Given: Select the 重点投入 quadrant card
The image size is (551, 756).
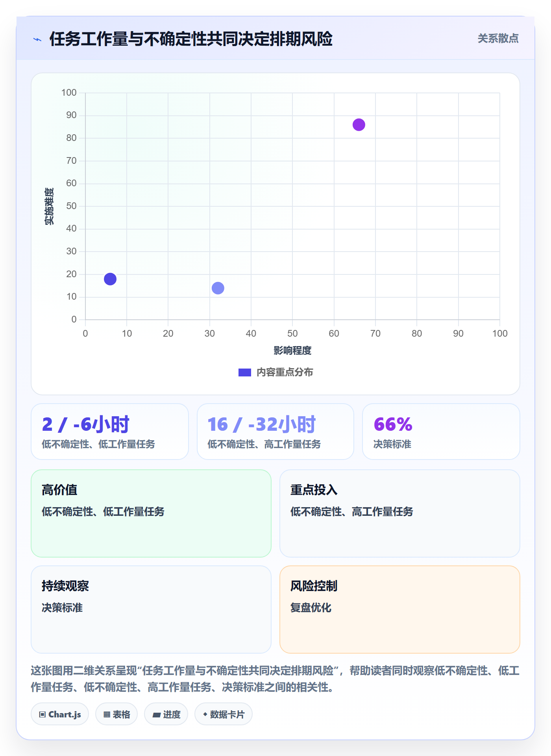Looking at the screenshot, I should (400, 513).
